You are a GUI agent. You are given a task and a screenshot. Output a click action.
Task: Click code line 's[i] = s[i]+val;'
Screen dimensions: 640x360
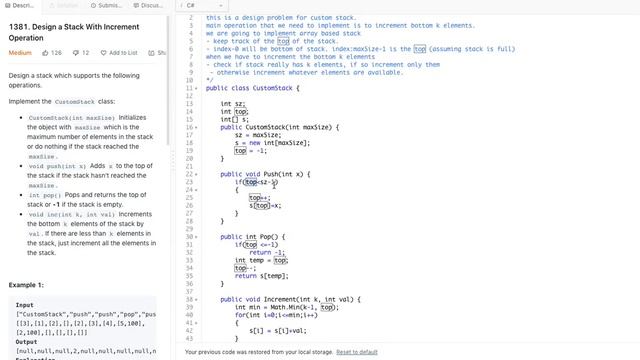(x=278, y=331)
